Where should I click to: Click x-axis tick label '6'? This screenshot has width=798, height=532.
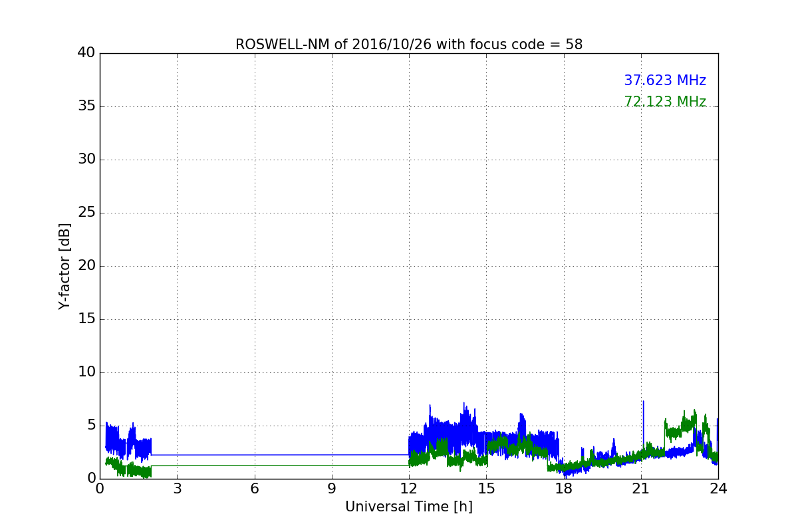tap(254, 489)
